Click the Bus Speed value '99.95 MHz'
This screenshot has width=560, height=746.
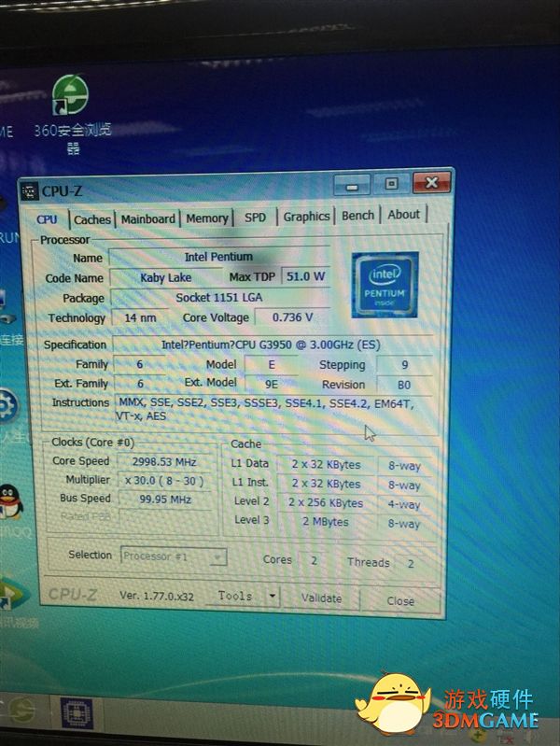[165, 500]
